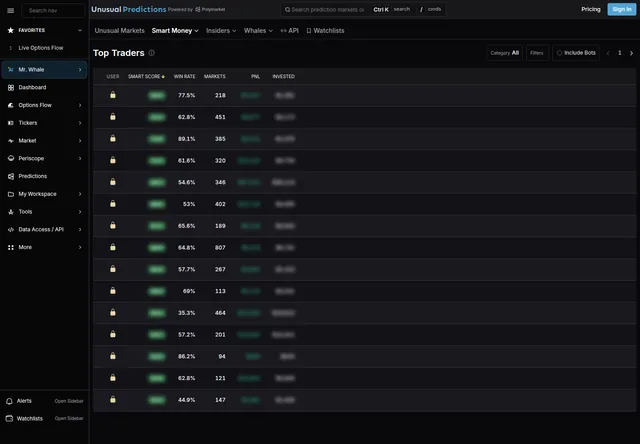
Task: Open the Unusual Markets tab
Action: click(120, 31)
